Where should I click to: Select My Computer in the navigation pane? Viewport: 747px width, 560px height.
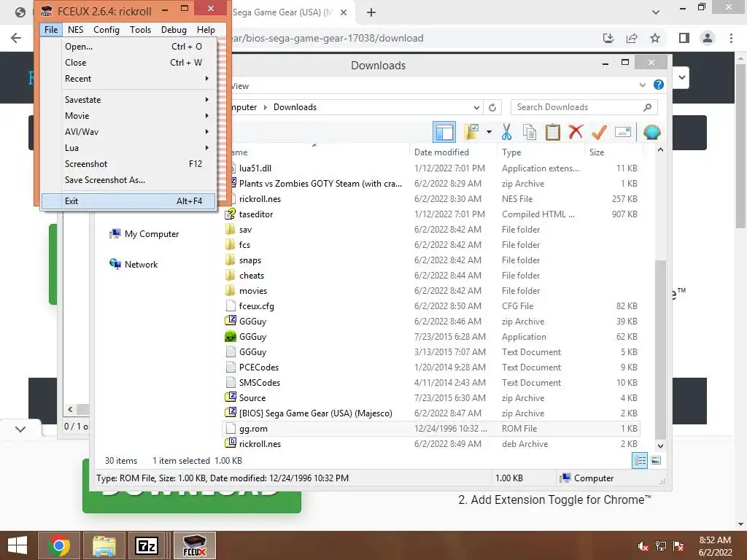click(144, 234)
